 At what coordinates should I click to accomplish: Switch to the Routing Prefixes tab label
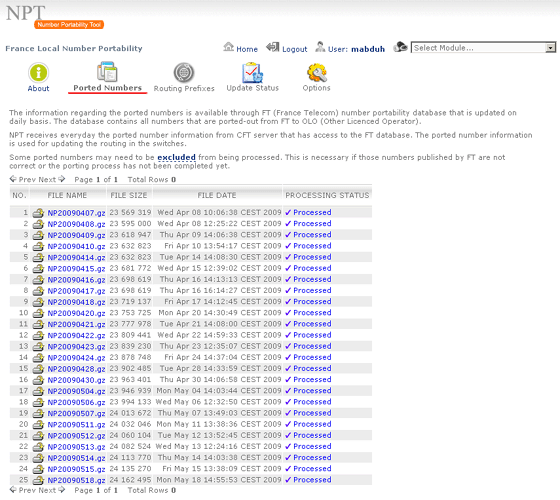point(184,88)
